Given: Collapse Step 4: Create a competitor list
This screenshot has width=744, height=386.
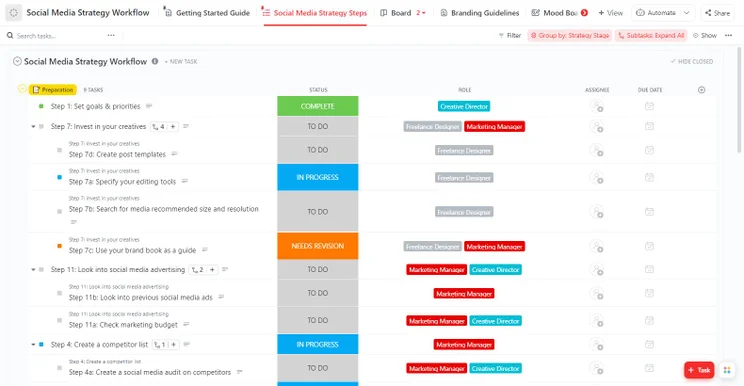Looking at the screenshot, I should [33, 345].
